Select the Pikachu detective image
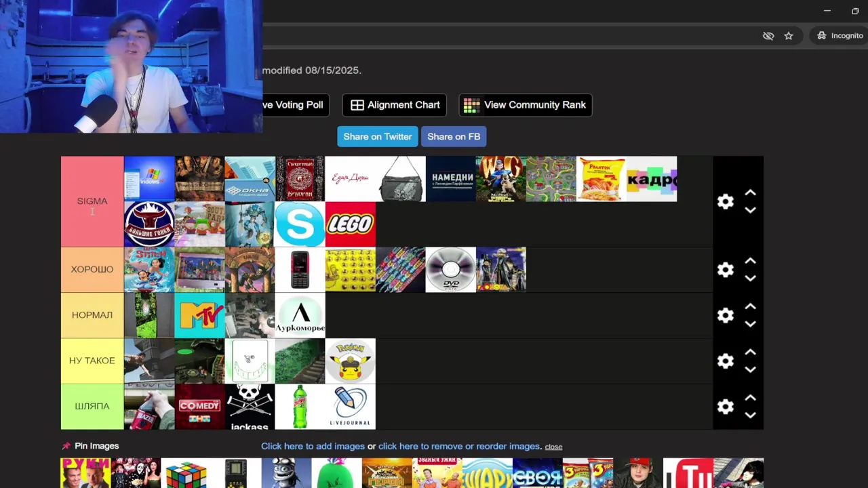Image resolution: width=868 pixels, height=488 pixels. pos(350,361)
